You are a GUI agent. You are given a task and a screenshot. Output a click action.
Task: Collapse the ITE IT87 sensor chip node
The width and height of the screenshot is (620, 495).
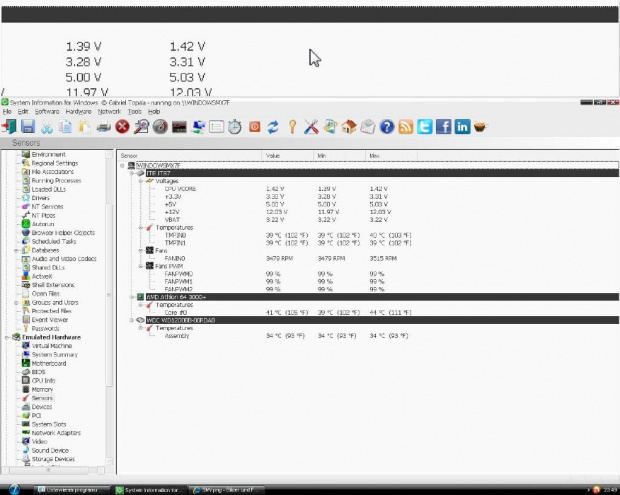(132, 173)
